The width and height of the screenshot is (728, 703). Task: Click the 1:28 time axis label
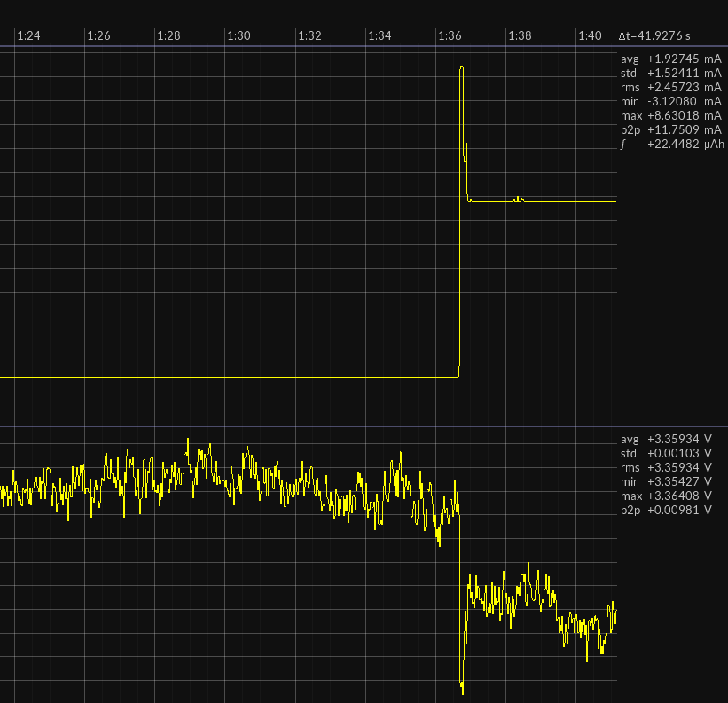click(x=169, y=35)
